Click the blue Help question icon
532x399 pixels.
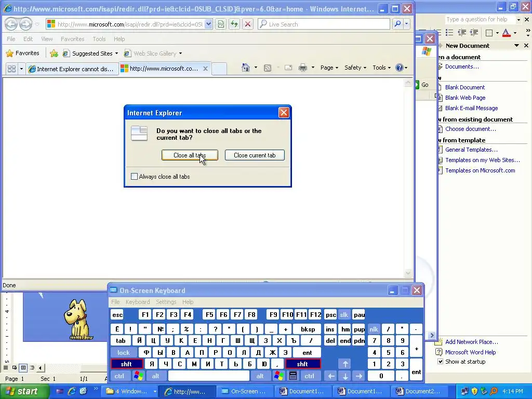coord(400,68)
